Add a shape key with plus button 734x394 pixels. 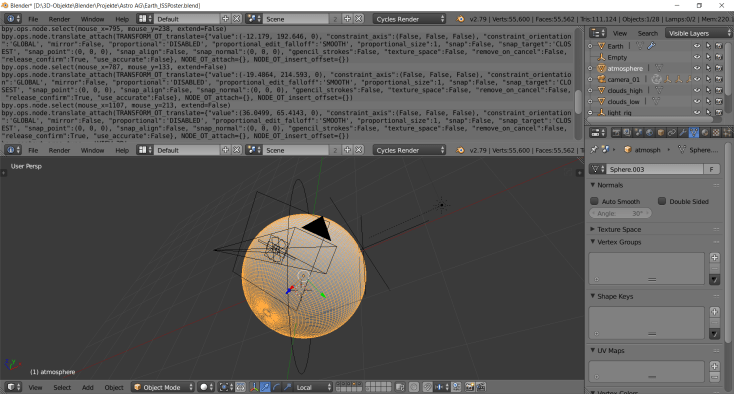pyautogui.click(x=714, y=312)
